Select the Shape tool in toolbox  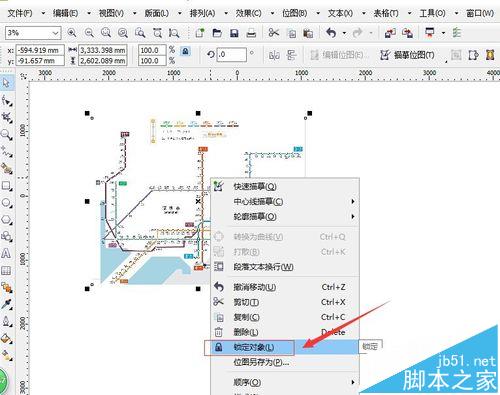coord(6,100)
